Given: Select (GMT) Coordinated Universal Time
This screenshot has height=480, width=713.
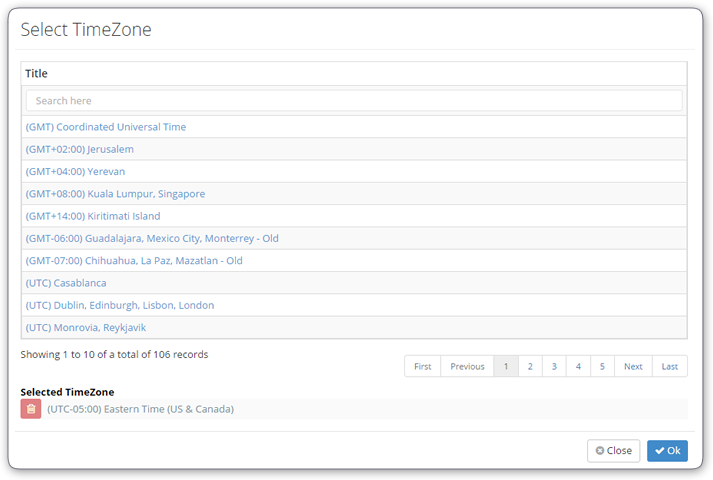Looking at the screenshot, I should tap(105, 127).
